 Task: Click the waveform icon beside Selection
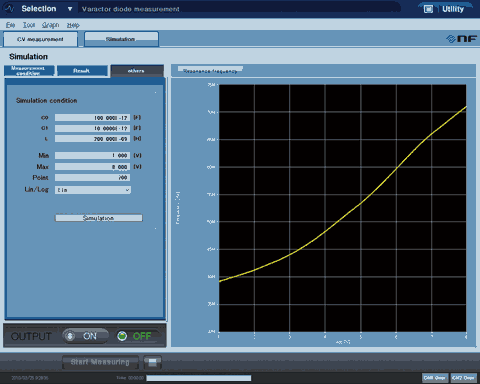(9, 8)
